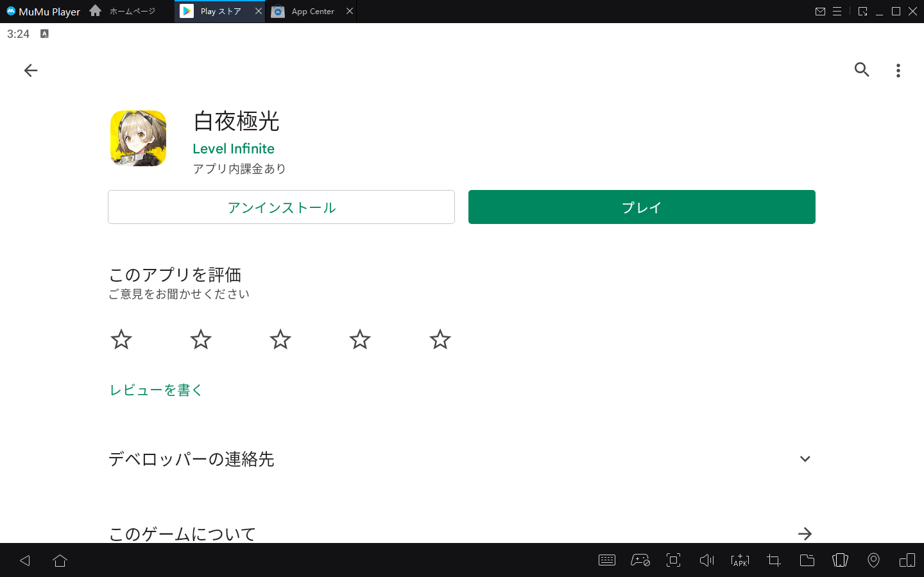This screenshot has width=924, height=577.
Task: Click the screenshot capture icon
Action: (673, 560)
